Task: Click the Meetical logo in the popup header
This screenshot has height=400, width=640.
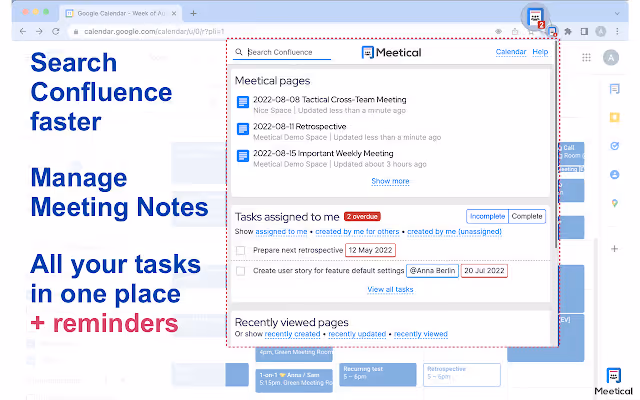Action: (391, 53)
